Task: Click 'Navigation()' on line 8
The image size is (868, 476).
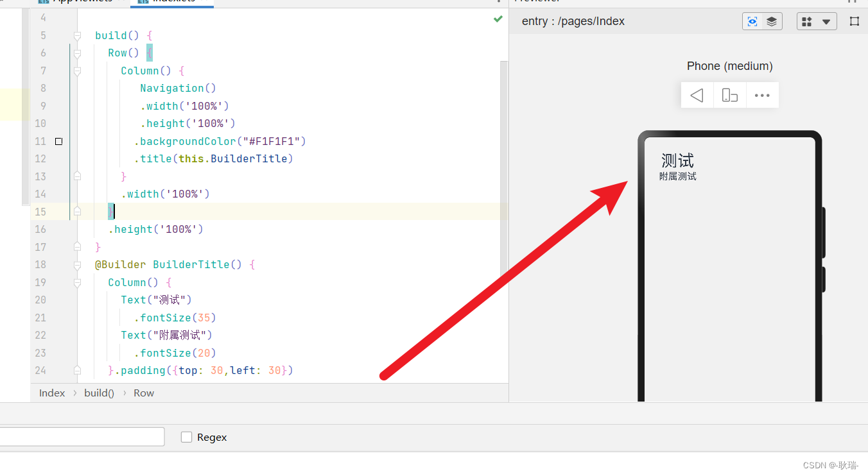Action: (178, 88)
